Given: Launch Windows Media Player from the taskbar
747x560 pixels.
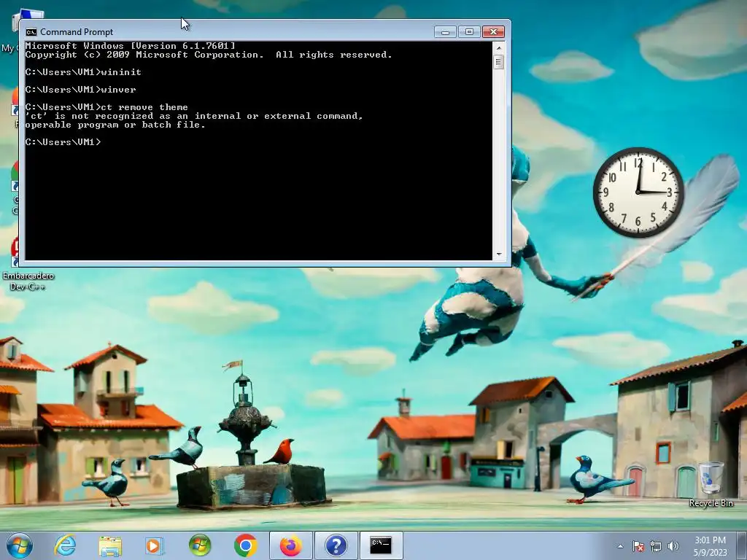Looking at the screenshot, I should (x=155, y=545).
